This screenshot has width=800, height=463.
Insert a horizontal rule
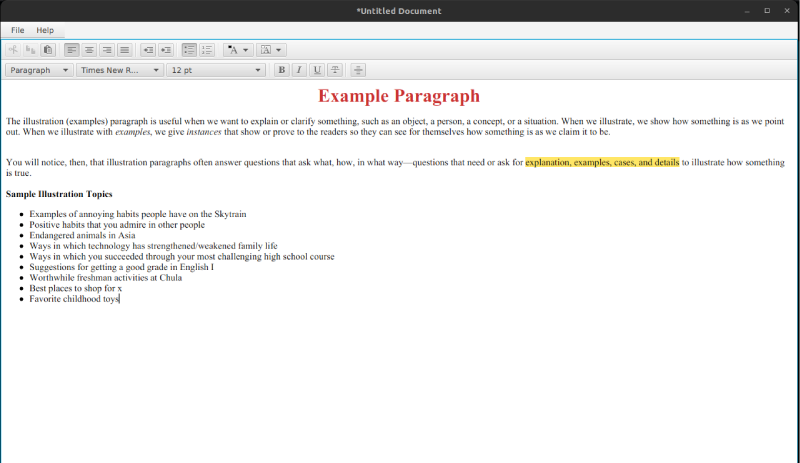click(x=359, y=70)
